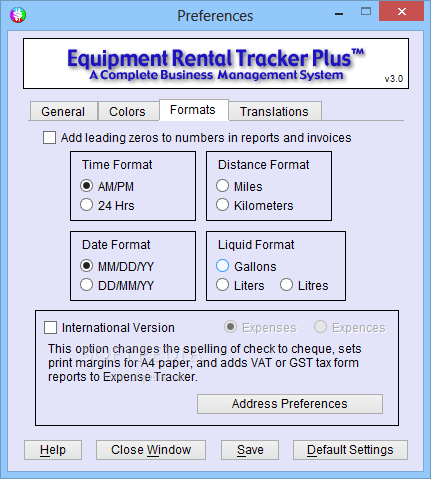The image size is (431, 479).
Task: Open Address Preferences
Action: pos(290,404)
